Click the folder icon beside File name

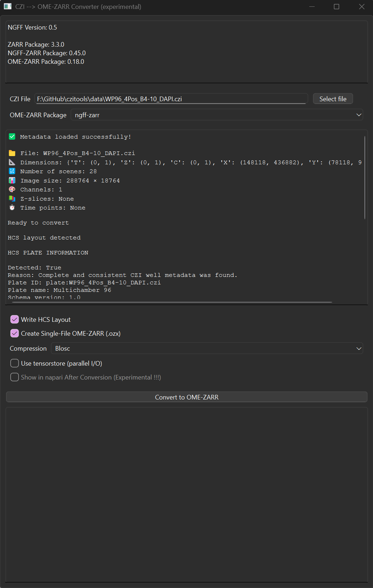click(x=12, y=153)
